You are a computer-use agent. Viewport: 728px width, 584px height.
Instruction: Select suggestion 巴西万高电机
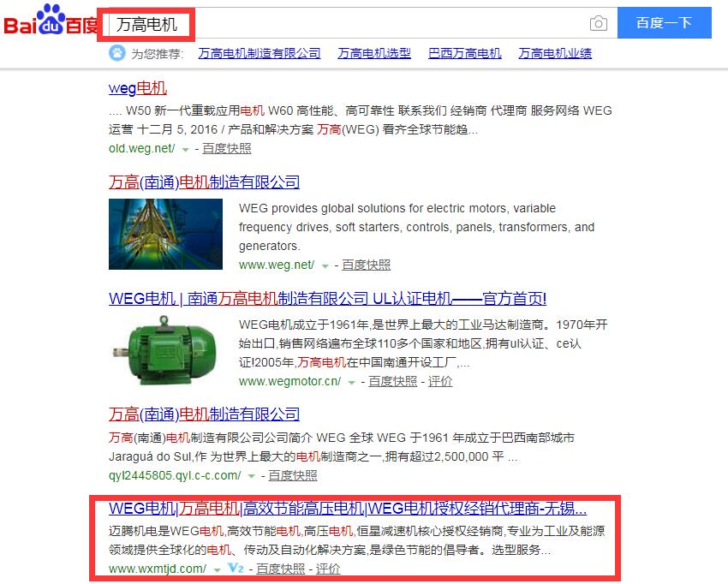click(x=465, y=53)
